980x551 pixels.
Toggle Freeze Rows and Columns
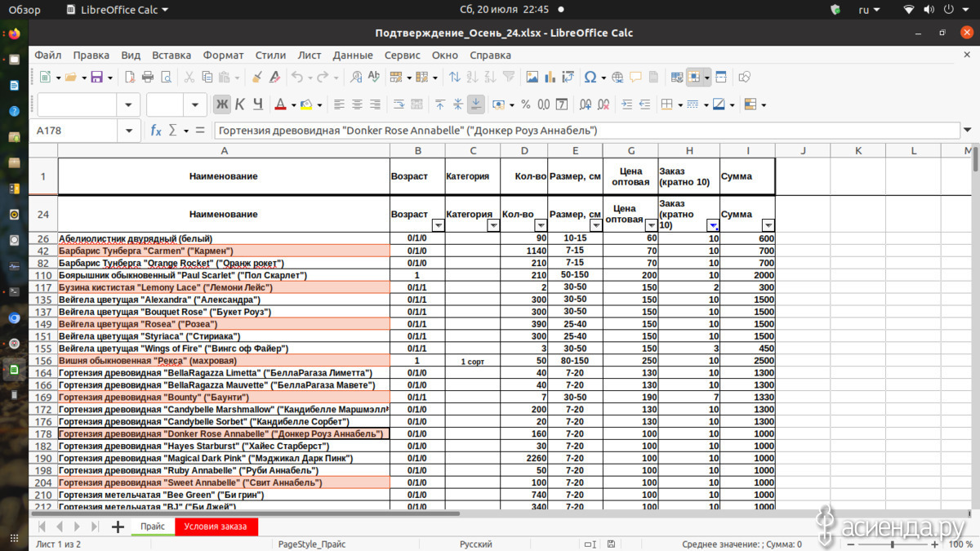pyautogui.click(x=694, y=78)
